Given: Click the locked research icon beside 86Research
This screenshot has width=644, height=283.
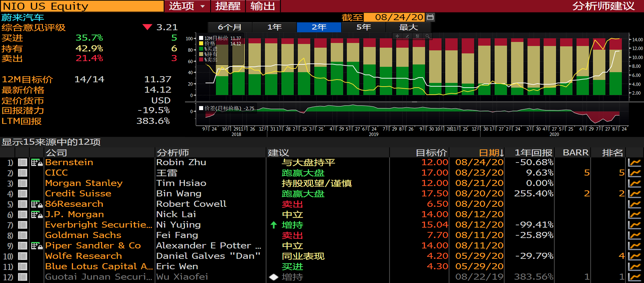Looking at the screenshot, I should pos(37,204).
